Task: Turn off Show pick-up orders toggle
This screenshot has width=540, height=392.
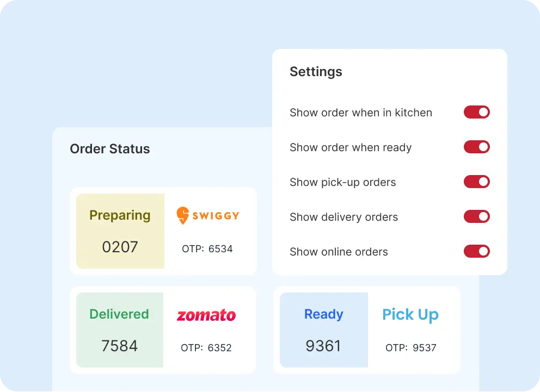Action: (x=476, y=182)
